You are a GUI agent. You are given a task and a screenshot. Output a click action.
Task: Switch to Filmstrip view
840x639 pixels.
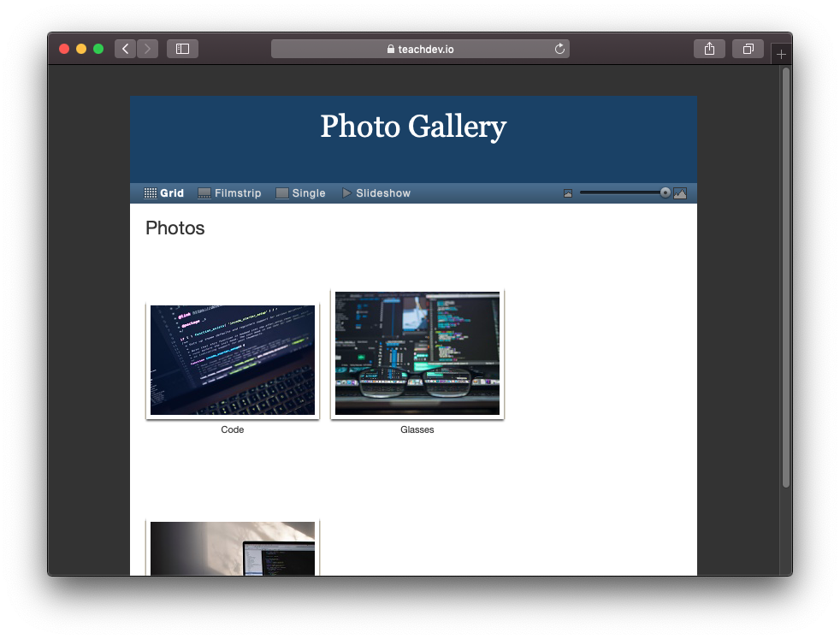229,193
